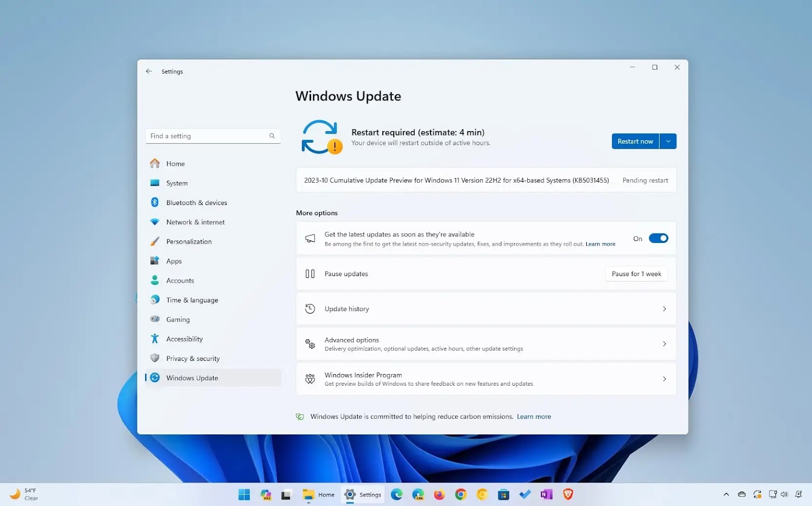Open Home in the settings sidebar
Image resolution: width=812 pixels, height=506 pixels.
tap(213, 163)
